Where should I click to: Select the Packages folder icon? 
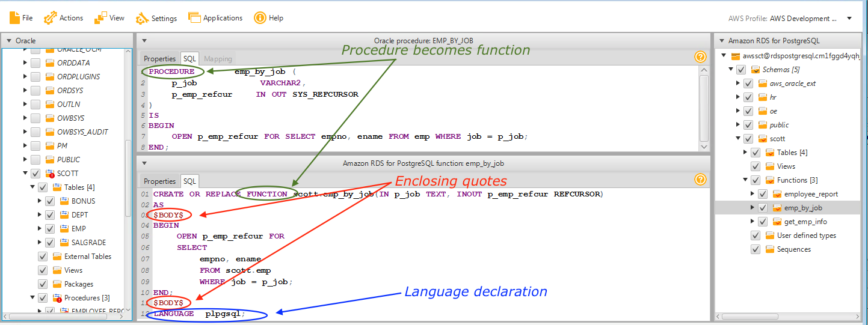[x=58, y=284]
